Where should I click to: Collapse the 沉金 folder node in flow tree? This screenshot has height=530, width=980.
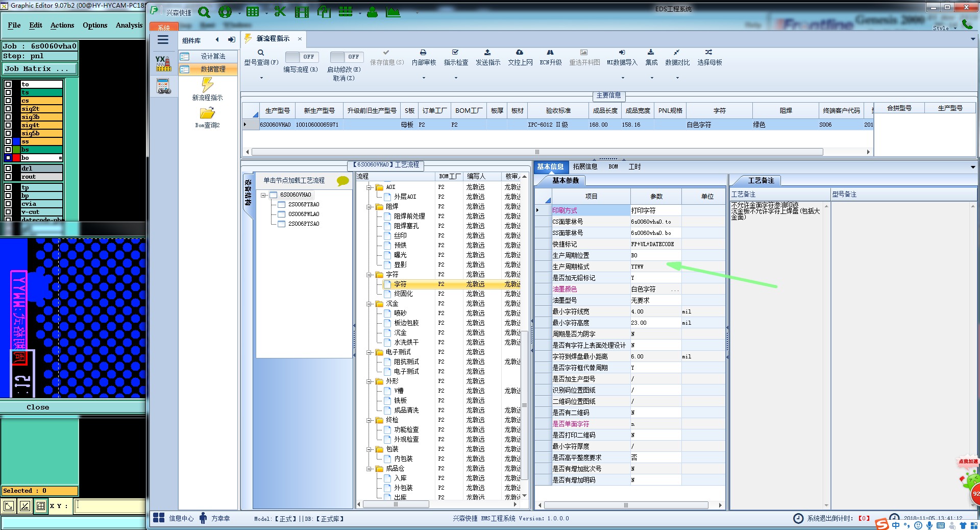click(x=369, y=304)
